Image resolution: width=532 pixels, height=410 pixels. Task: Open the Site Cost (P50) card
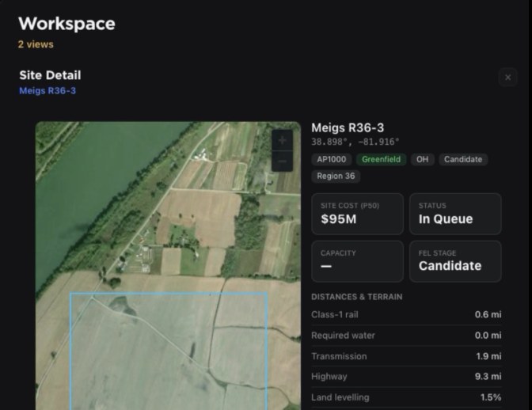(x=357, y=214)
